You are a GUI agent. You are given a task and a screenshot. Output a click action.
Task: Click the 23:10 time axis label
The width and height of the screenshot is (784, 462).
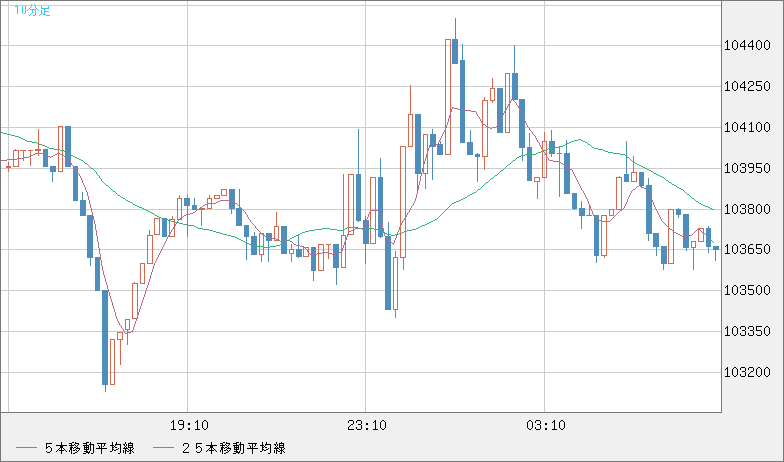[x=366, y=426]
